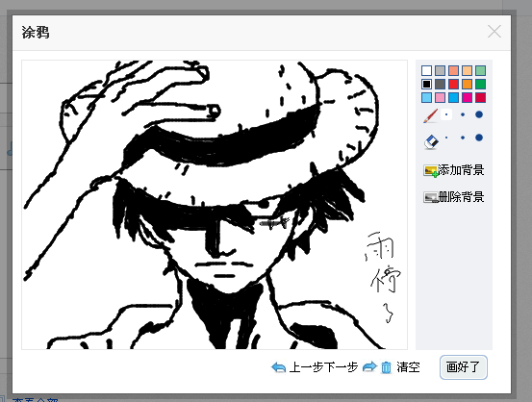Select the black color swatch
532x402 pixels.
point(426,84)
